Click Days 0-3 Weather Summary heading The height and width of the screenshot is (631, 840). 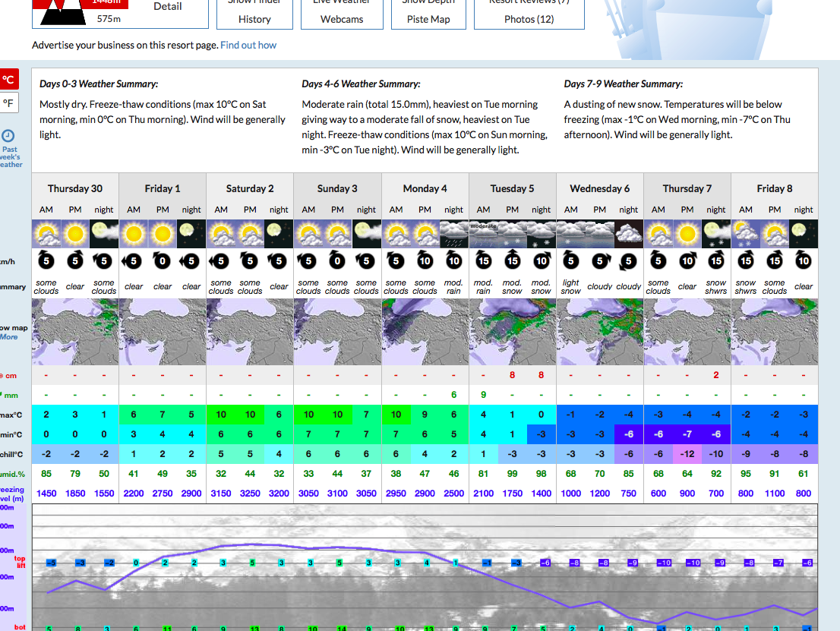click(x=99, y=84)
